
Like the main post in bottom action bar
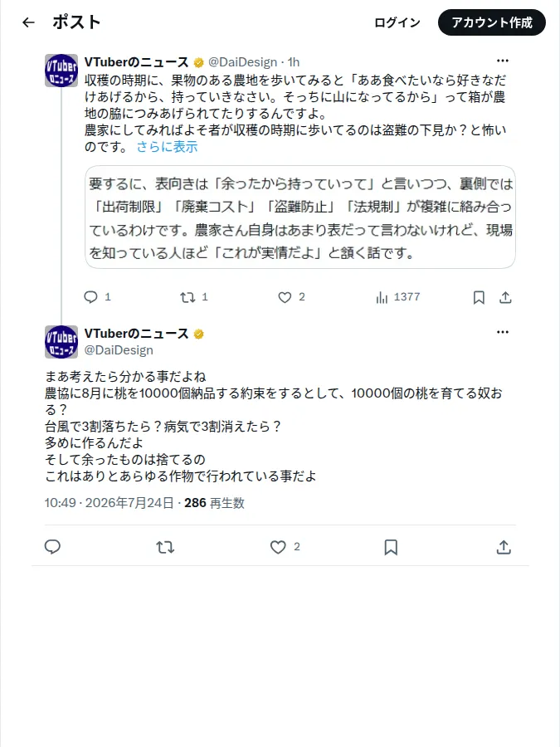point(285,547)
